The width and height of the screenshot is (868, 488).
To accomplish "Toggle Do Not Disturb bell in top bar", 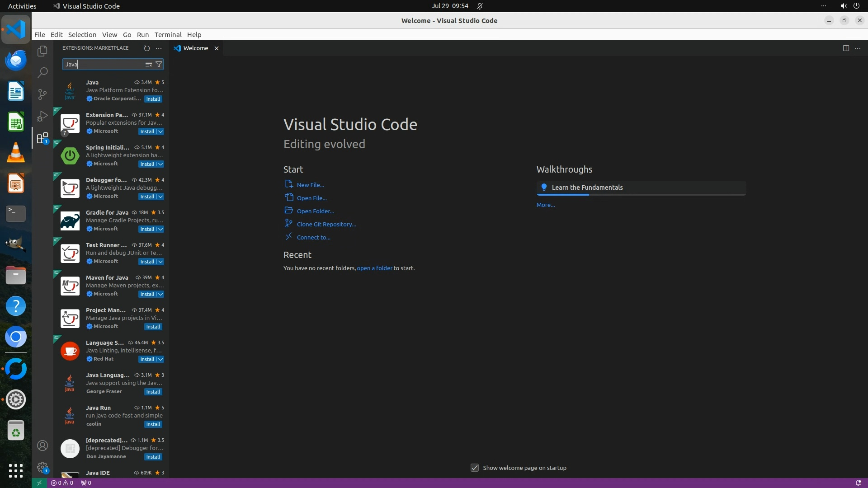I will tap(480, 6).
